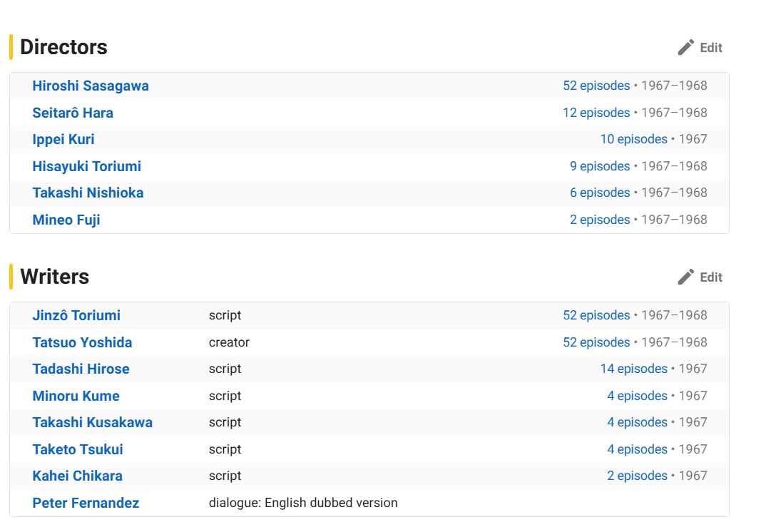Click the Directors section heading
Screen dimensions: 776x532
[x=64, y=47]
